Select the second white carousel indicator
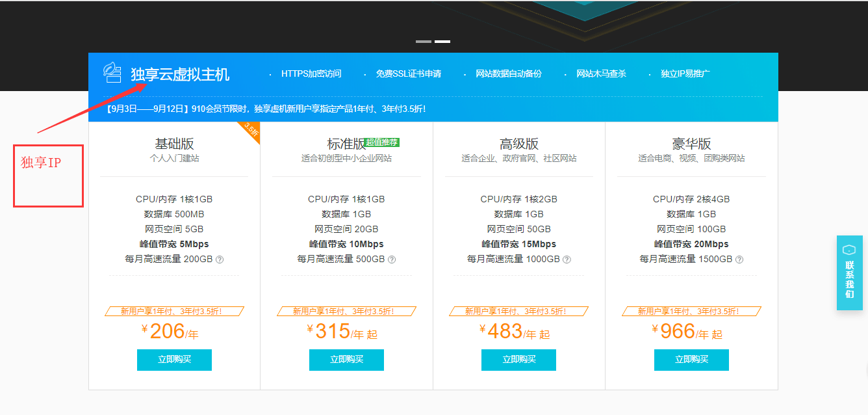868x415 pixels. (442, 42)
